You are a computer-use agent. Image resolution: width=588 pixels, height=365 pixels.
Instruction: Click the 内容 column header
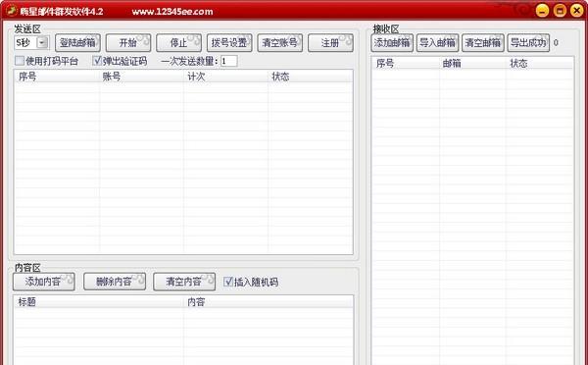[269, 302]
